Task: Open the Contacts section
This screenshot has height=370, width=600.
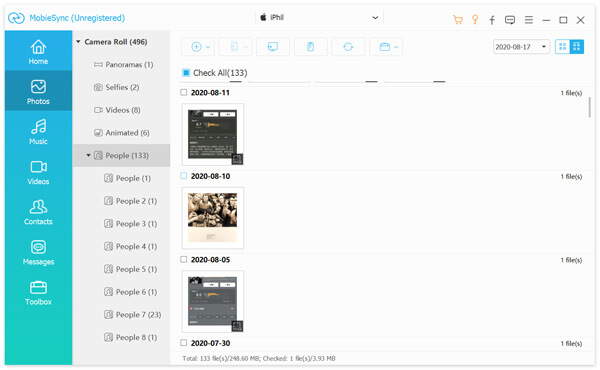Action: pos(38,212)
